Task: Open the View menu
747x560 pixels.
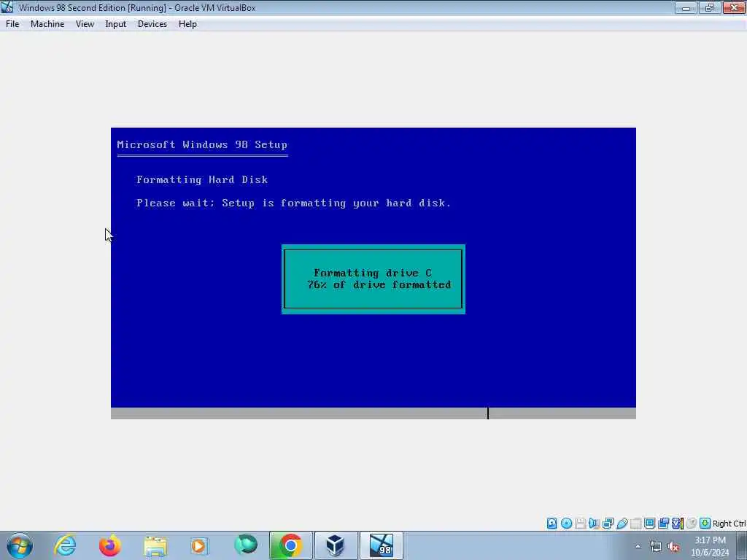Action: pos(85,24)
